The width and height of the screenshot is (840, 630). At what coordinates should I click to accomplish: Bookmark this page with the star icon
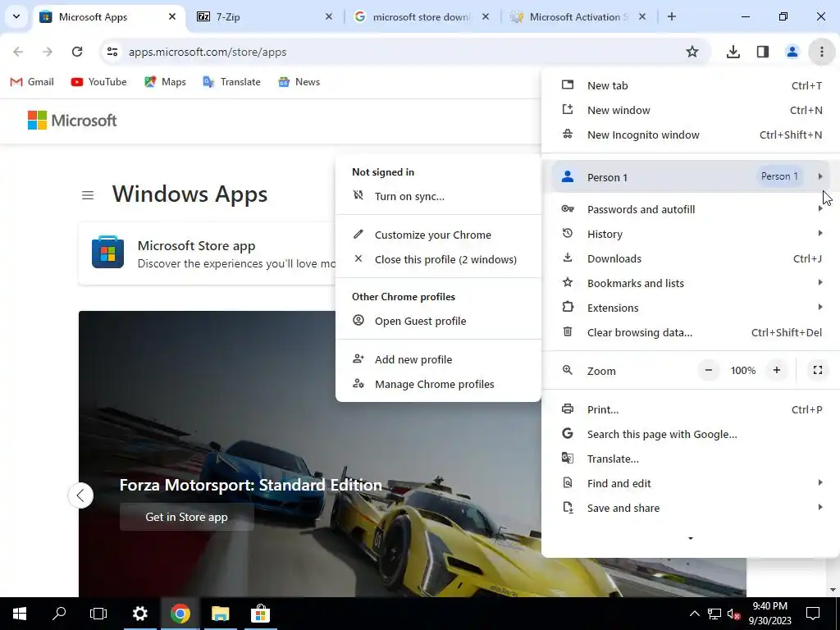692,52
